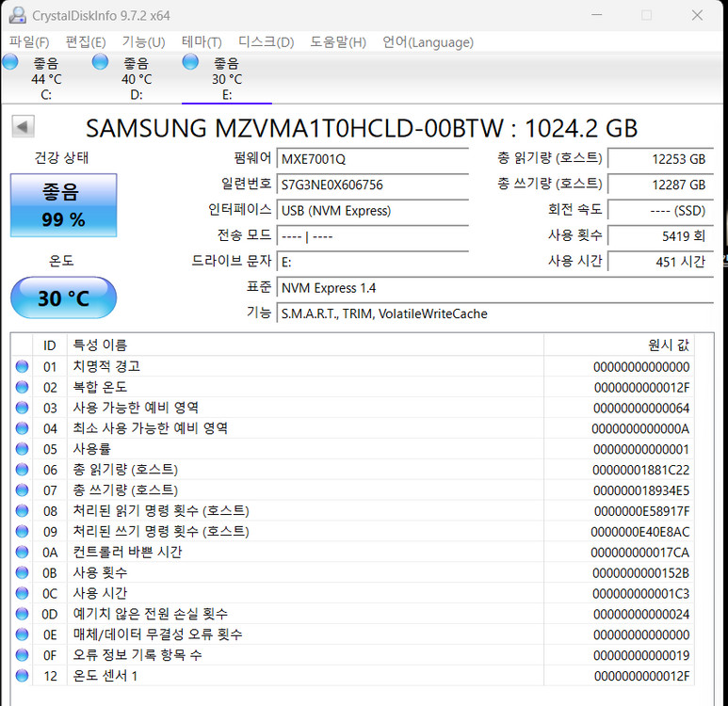The height and width of the screenshot is (706, 728).
Task: Click raw value 0000000E58917F
Action: pos(641,511)
